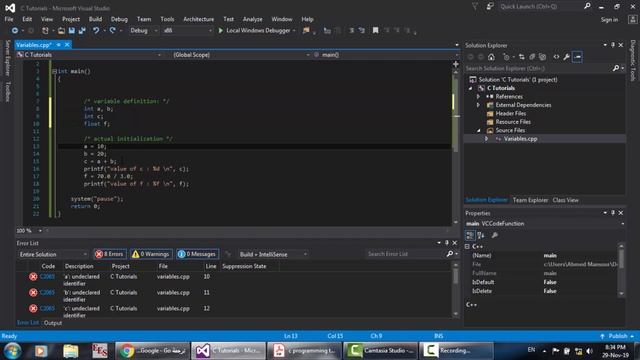640x360 pixels.
Task: Click the wrench Properties icon in Solution Explorer
Action: (567, 57)
